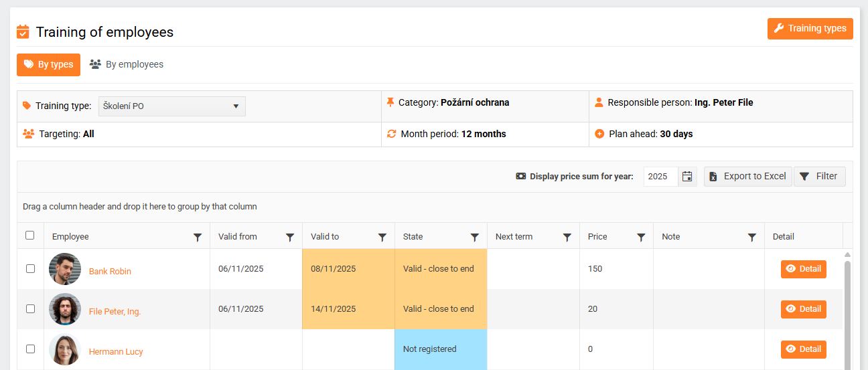Viewport: 868px width, 370px height.
Task: Tick the checkbox for Bank Robin
Action: pos(30,269)
